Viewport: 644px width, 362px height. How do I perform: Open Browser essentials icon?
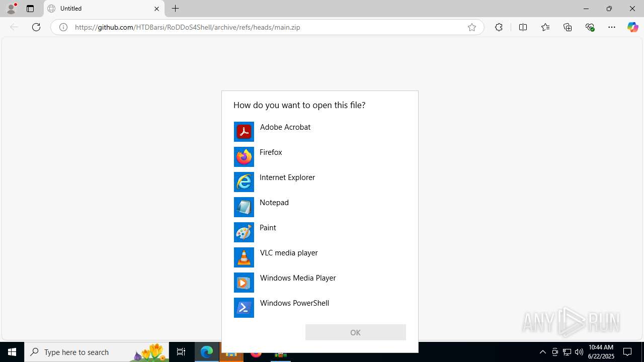pyautogui.click(x=590, y=27)
